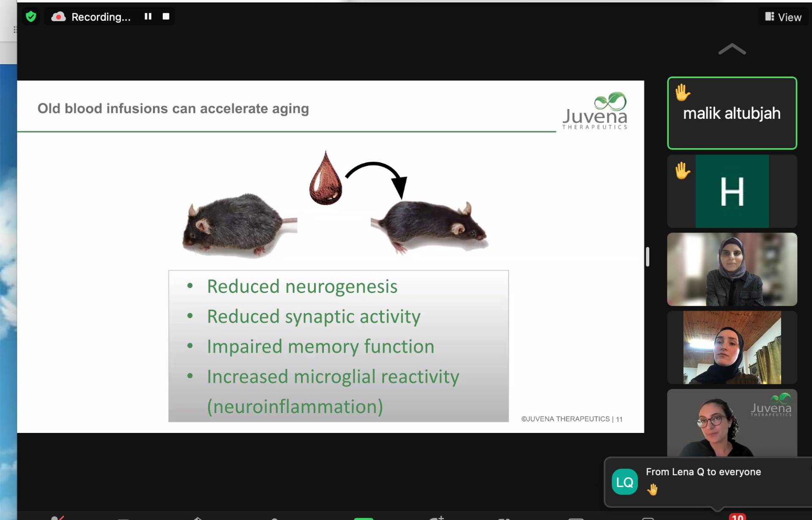Click the "Increased microglial reactivity" bullet

[x=333, y=376]
